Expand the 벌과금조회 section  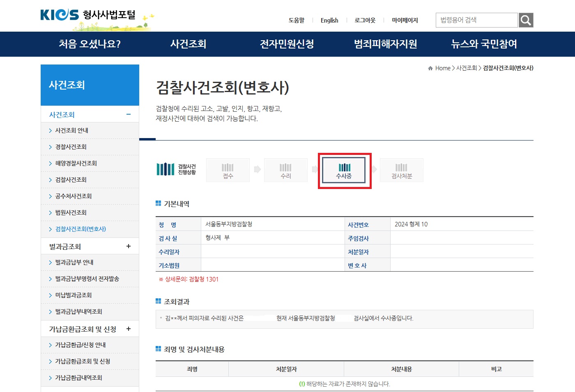[128, 246]
